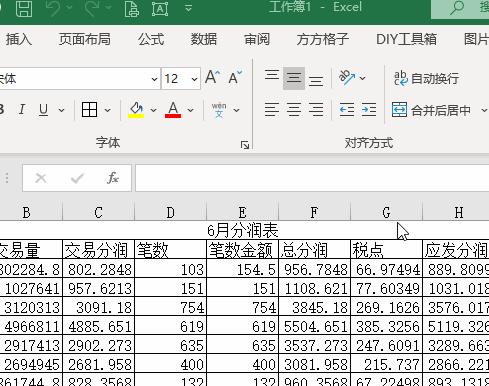489x386 pixels.
Task: Select column F header
Action: [x=314, y=212]
